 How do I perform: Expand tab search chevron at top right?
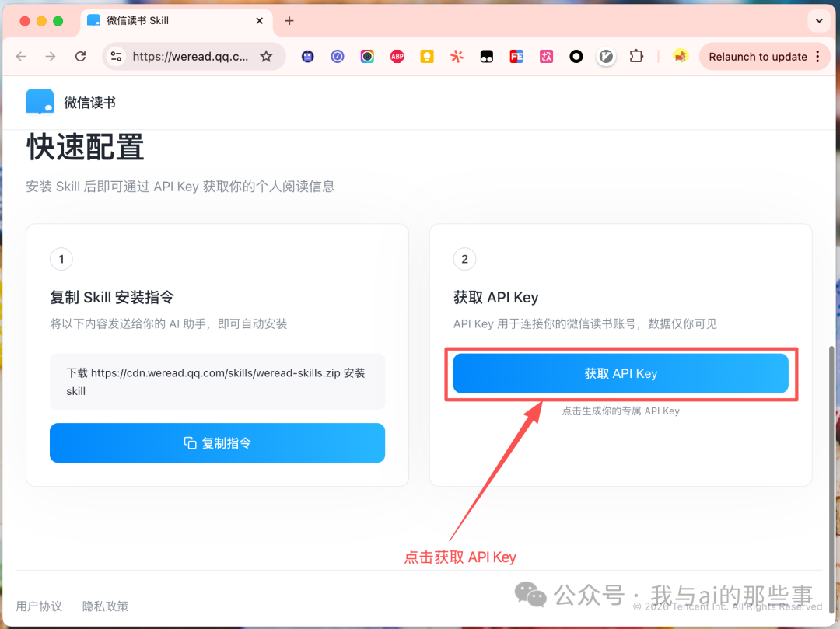819,21
